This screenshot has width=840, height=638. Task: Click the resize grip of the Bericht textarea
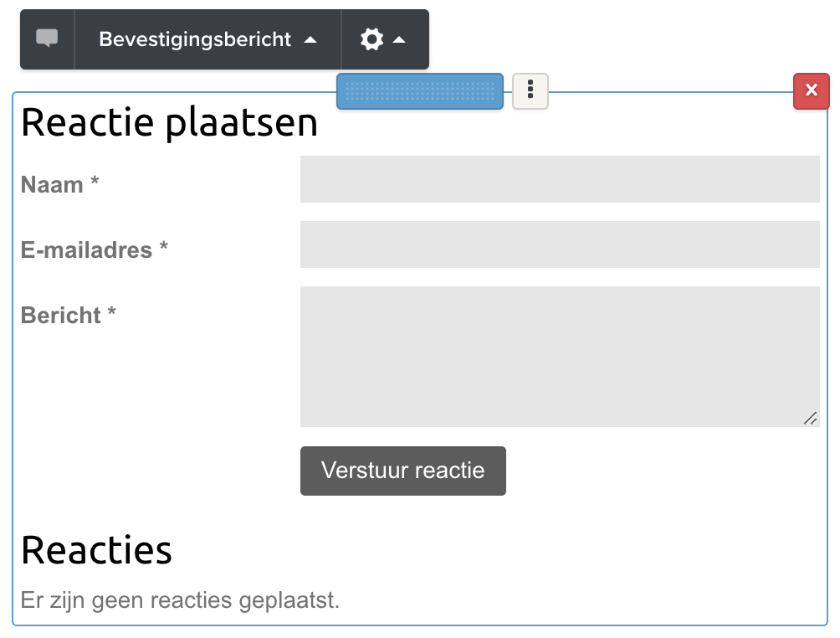[x=810, y=418]
